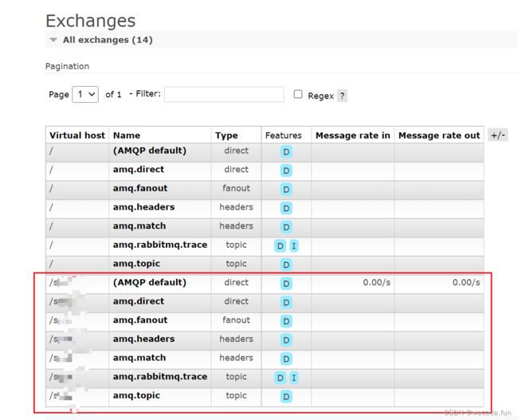Image resolution: width=518 pixels, height=420 pixels.
Task: Click the question mark help next to Regex
Action: pos(342,96)
